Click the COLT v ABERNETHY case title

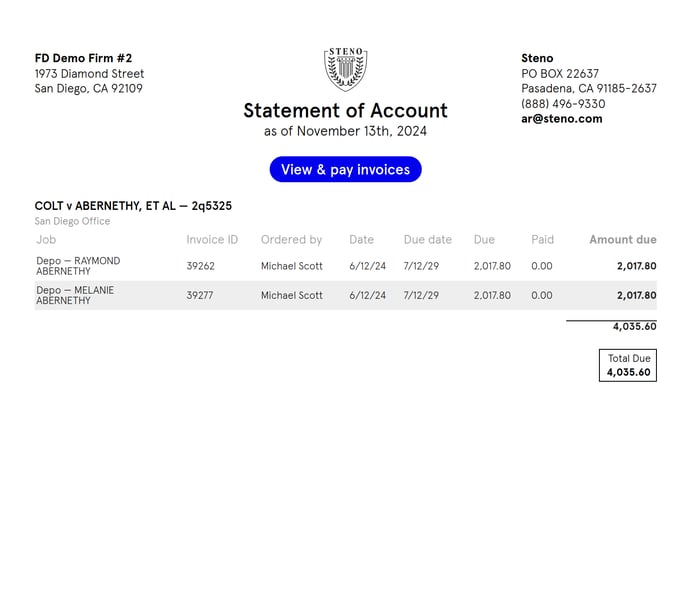133,206
